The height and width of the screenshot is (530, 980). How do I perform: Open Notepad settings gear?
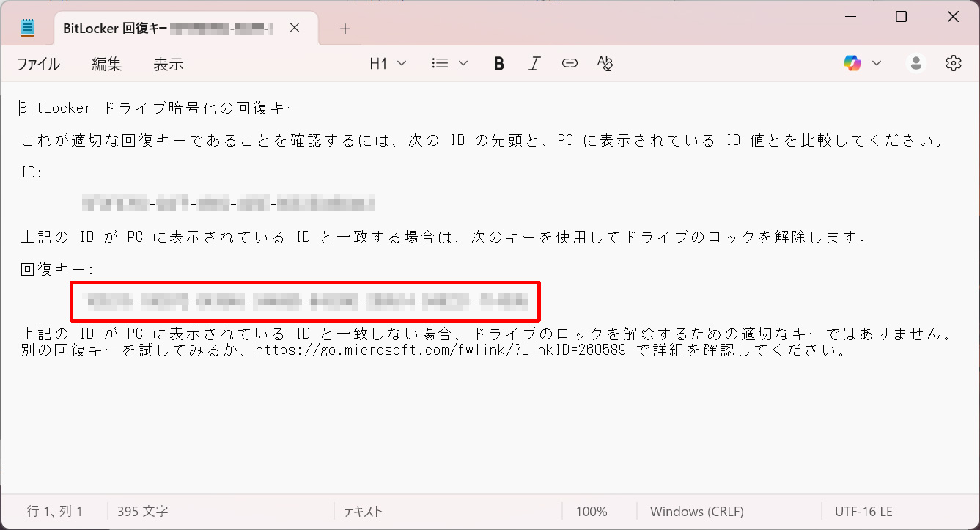point(953,64)
